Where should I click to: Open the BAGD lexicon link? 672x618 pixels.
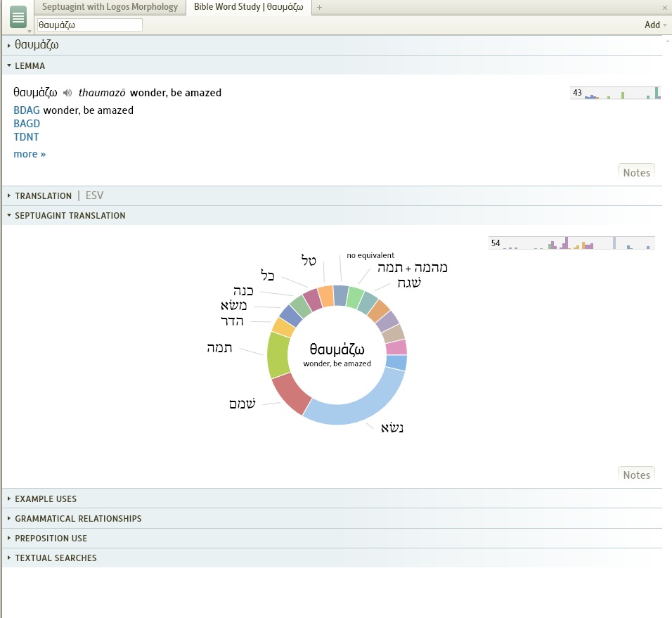coord(27,124)
